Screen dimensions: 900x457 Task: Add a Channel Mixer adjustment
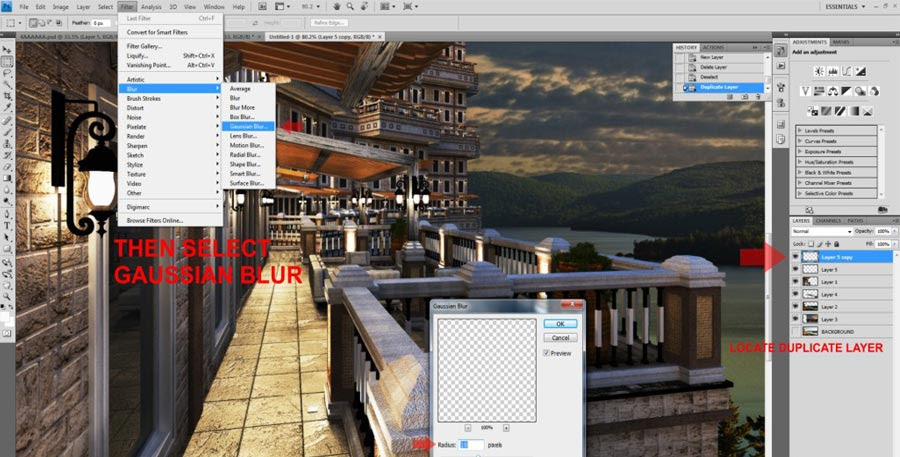coord(874,91)
